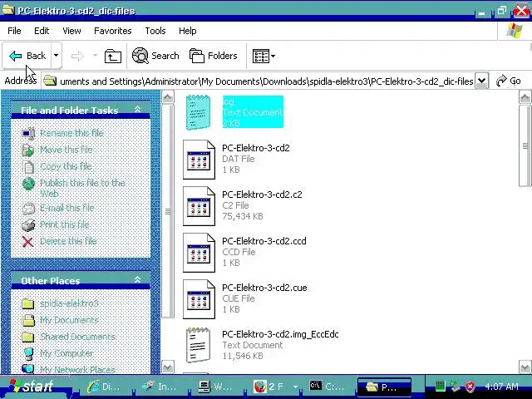532x399 pixels.
Task: Click the Go button
Action: (x=509, y=81)
